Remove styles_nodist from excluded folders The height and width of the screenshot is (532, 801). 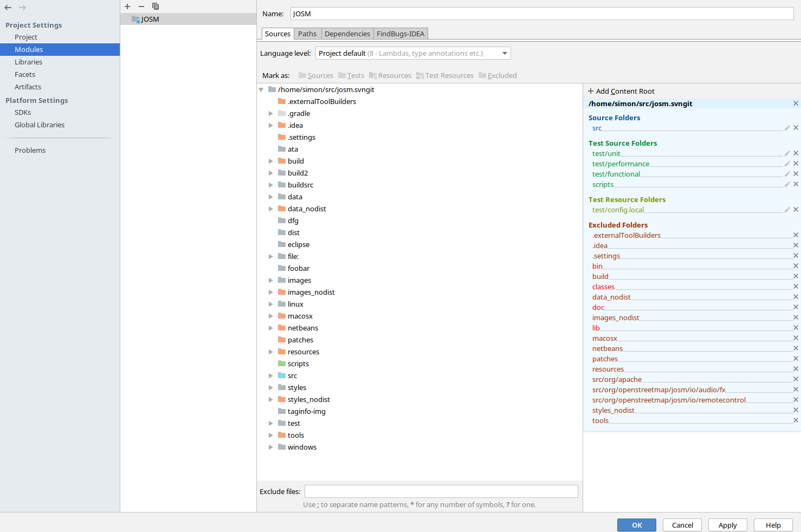[796, 410]
